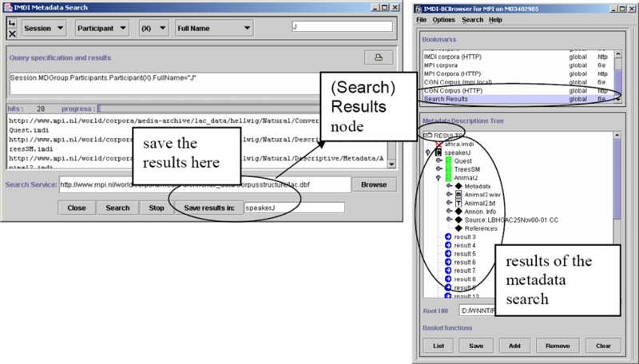Screen dimensions: 639x364
Task: Click the blue arrow icon of result 5
Action: [x=448, y=254]
